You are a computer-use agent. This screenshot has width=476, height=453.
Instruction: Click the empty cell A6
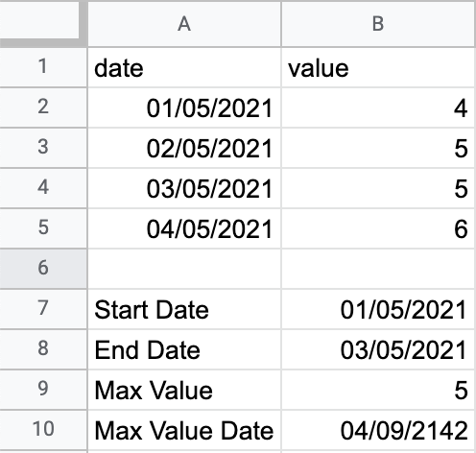point(184,269)
